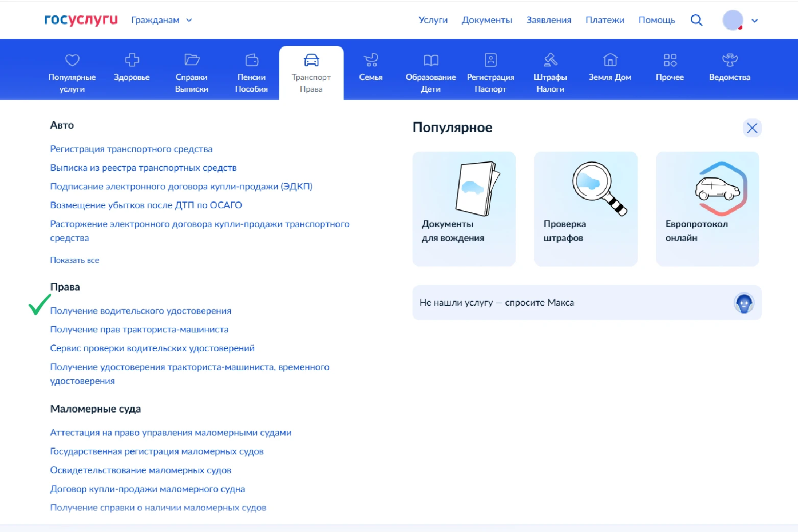Click the Маломерные суда section heading
The height and width of the screenshot is (532, 798).
point(95,409)
